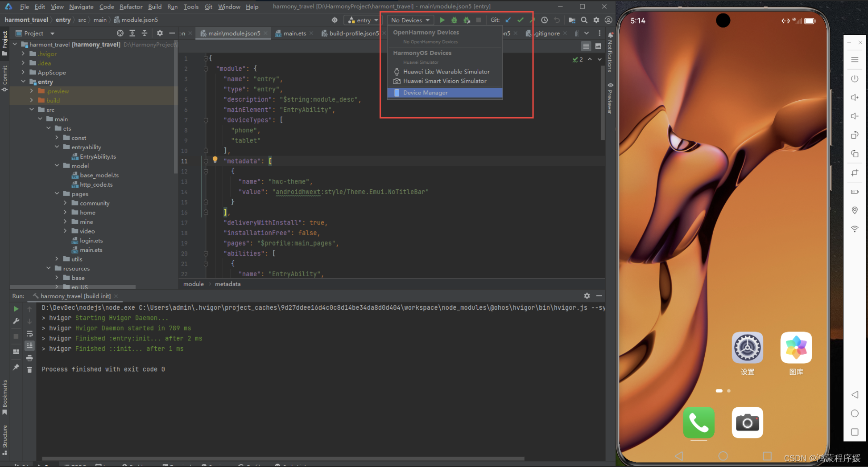868x467 pixels.
Task: Show Git history clock icon
Action: [x=544, y=20]
